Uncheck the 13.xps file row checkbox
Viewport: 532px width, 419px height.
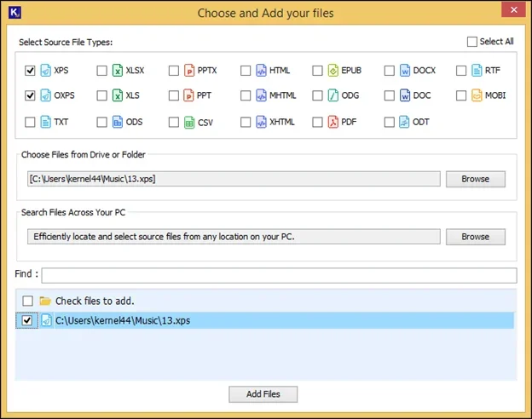[x=26, y=320]
